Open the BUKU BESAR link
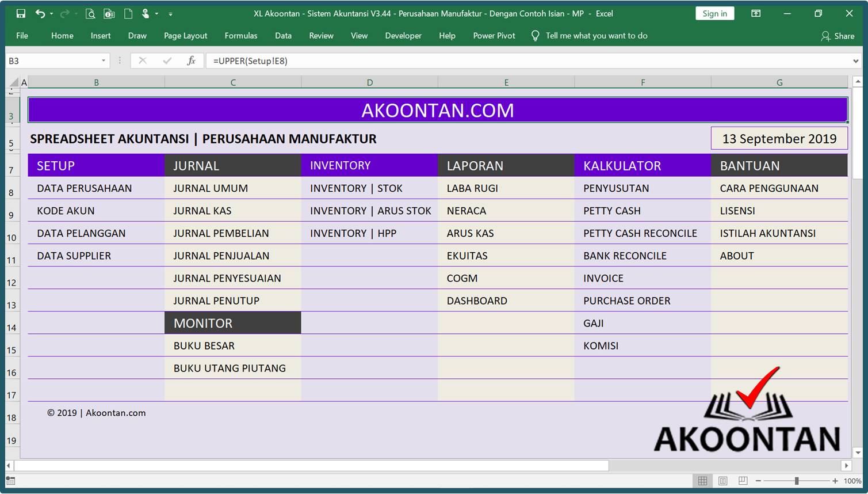The height and width of the screenshot is (494, 868). [204, 345]
